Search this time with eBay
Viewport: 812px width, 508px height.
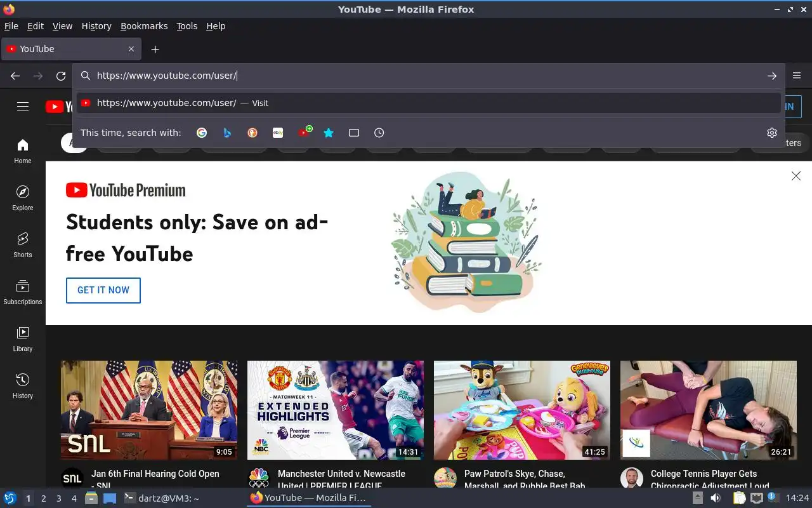coord(278,133)
